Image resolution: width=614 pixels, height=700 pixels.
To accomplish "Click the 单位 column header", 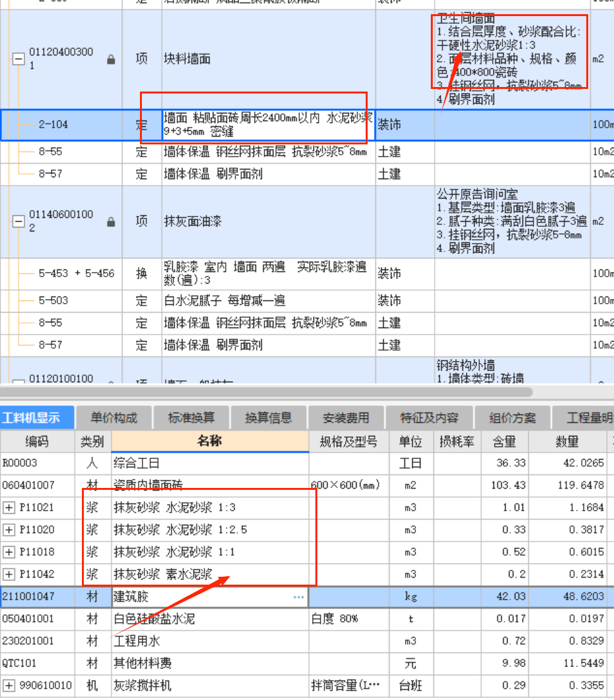I will click(x=411, y=442).
